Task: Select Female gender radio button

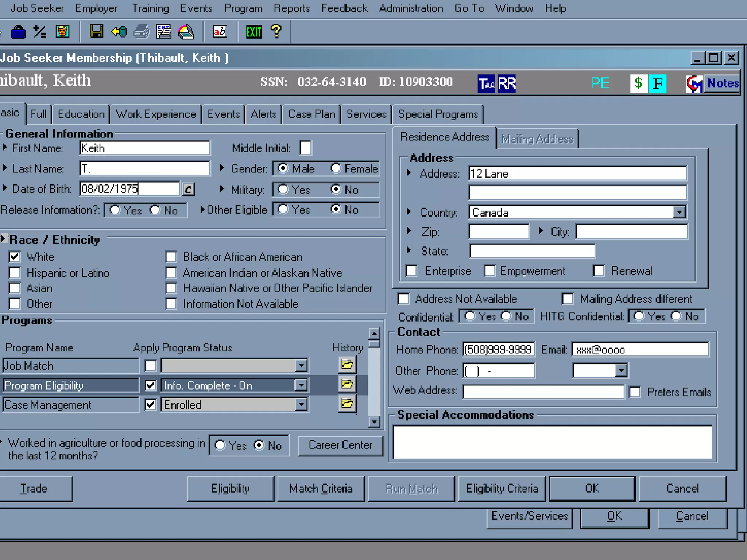Action: coord(335,168)
